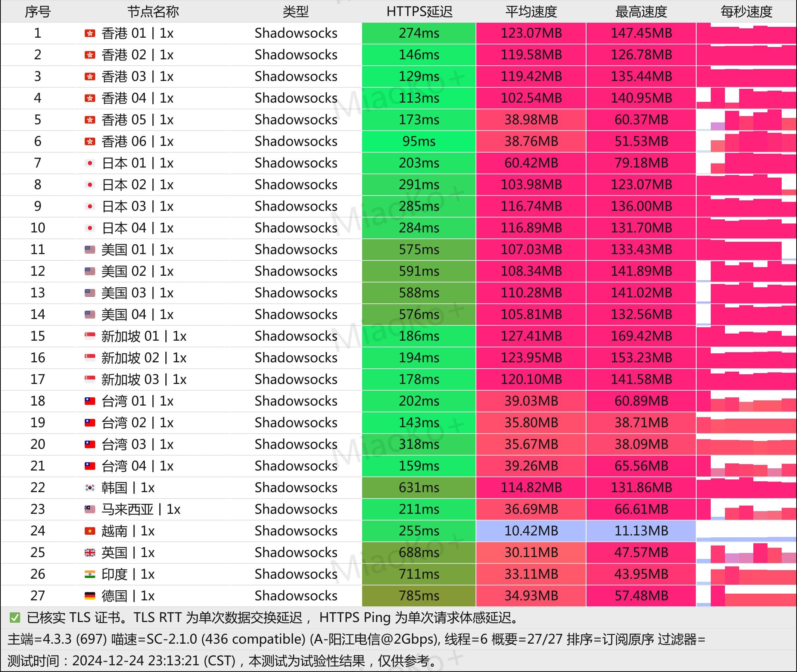This screenshot has height=672, width=797.
Task: Click the Germany flag beside 德国
Action: pos(90,596)
